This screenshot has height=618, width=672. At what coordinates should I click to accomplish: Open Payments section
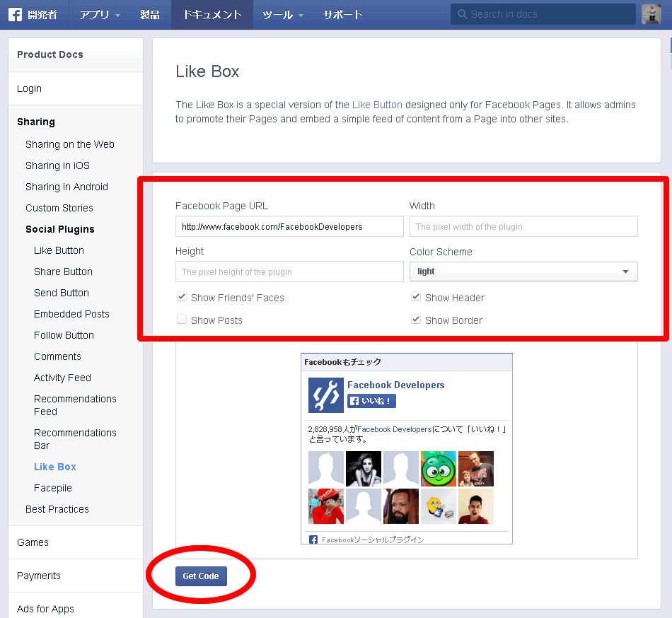[x=39, y=576]
